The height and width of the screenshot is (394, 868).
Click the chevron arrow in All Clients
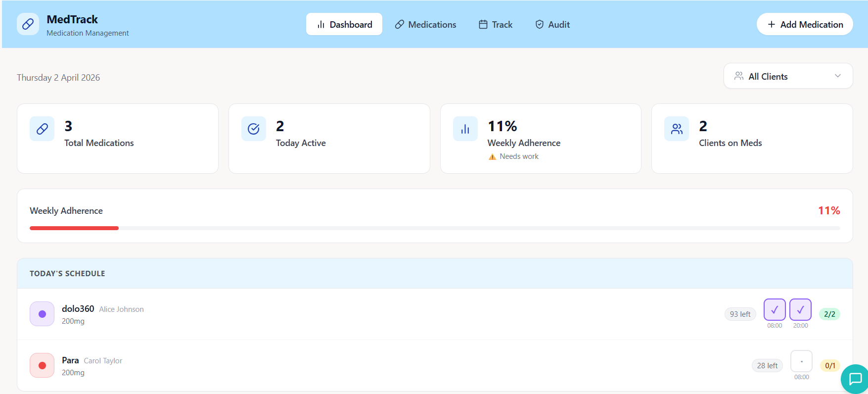point(837,76)
